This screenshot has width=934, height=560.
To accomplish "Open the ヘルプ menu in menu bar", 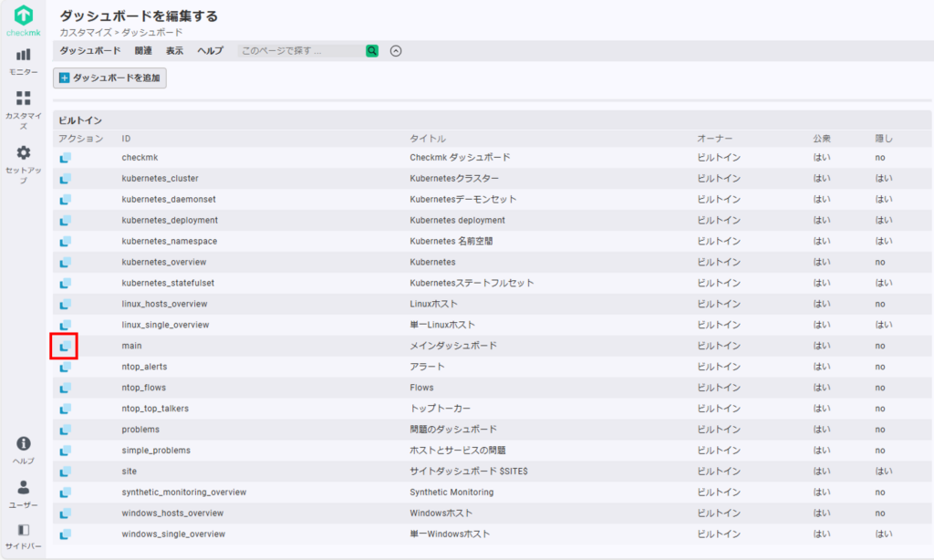I will [211, 51].
